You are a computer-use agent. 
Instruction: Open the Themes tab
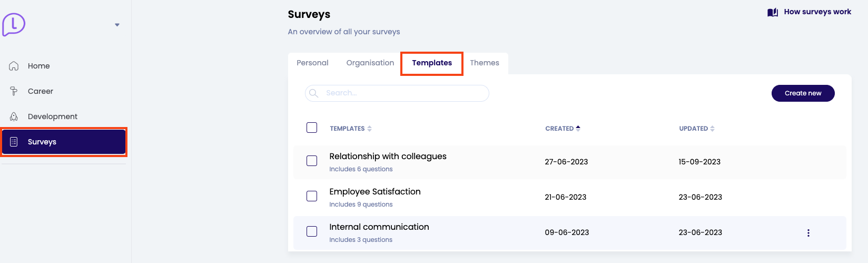click(x=485, y=63)
